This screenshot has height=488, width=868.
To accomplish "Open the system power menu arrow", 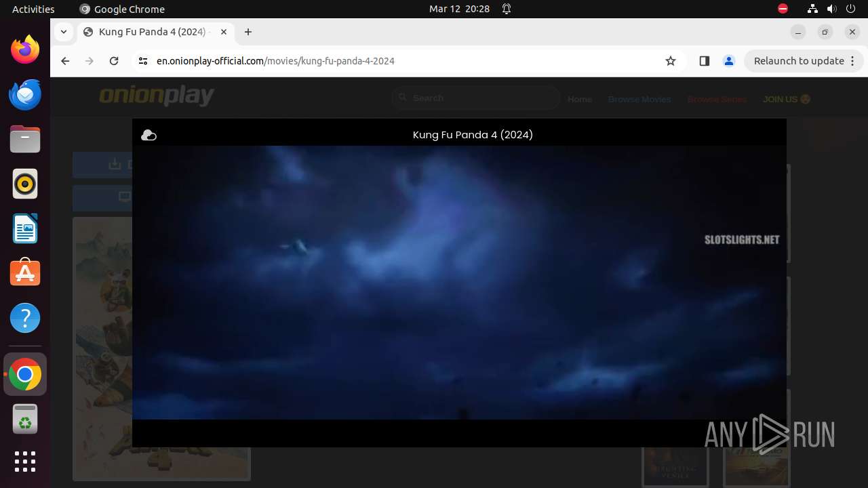I will [851, 9].
